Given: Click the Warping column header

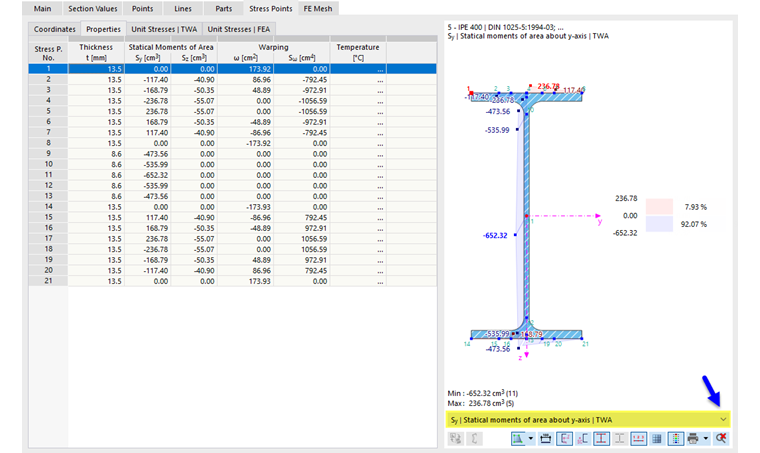Looking at the screenshot, I should [273, 47].
